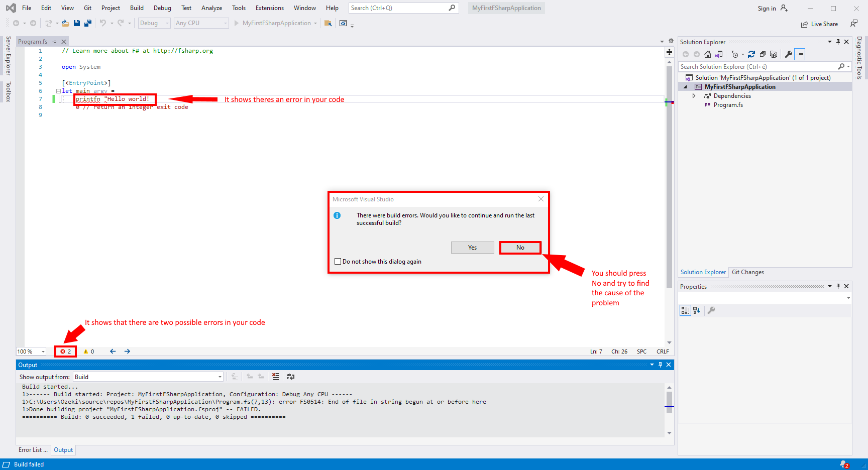This screenshot has height=470, width=868.
Task: Click Yes in the build errors dialog
Action: point(473,248)
